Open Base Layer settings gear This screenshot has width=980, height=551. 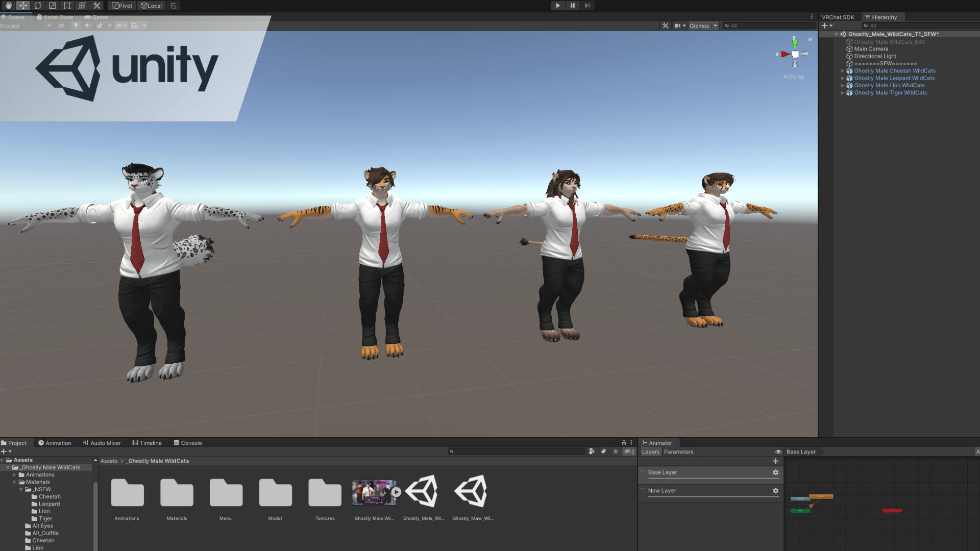pyautogui.click(x=775, y=472)
